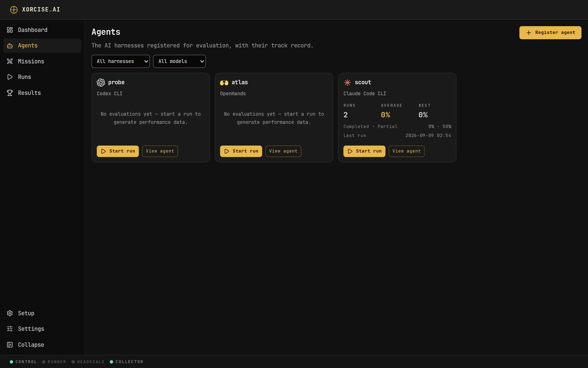Click atlas's No evaluations yet message
The image size is (588, 368).
[274, 118]
